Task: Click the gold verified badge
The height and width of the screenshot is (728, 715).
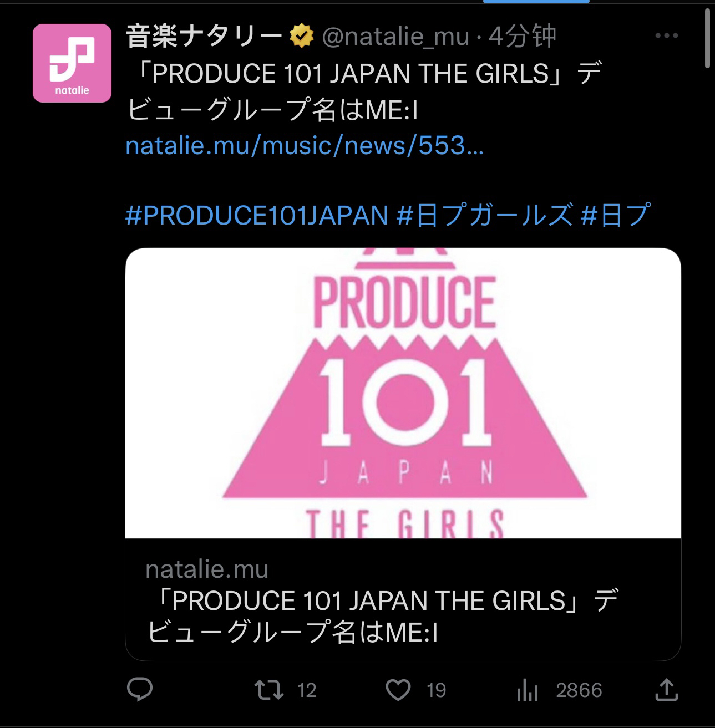Action: 301,37
